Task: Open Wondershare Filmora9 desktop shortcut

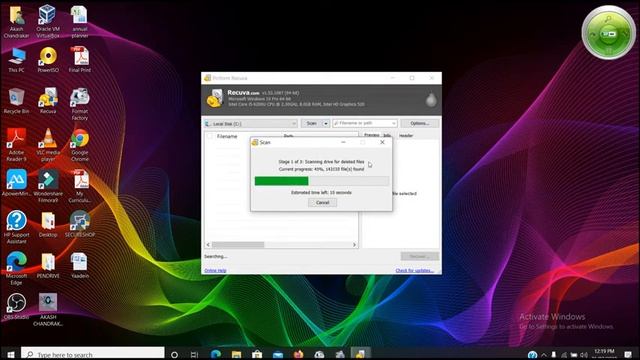Action: coord(48,186)
